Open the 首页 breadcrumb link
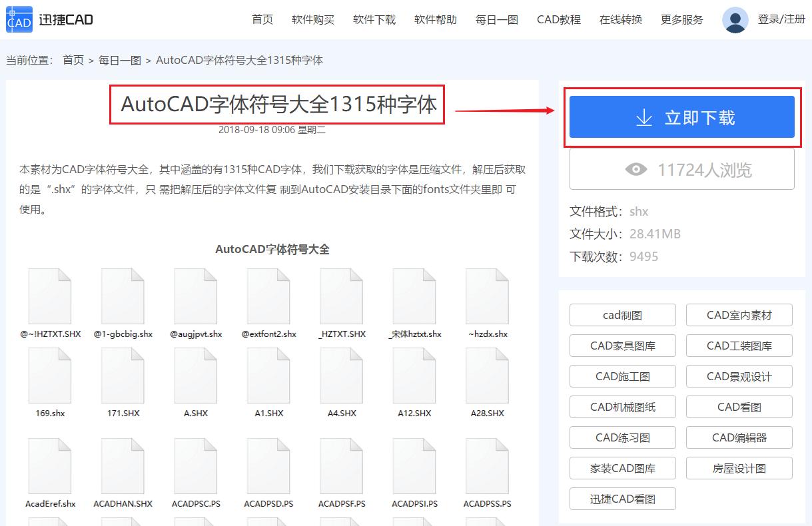This screenshot has width=812, height=526. pos(73,60)
